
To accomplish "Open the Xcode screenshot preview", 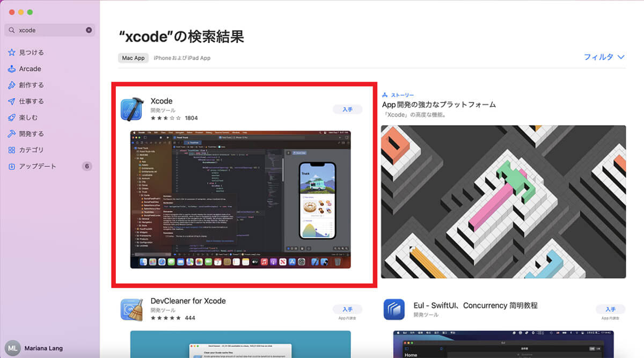I will tap(240, 199).
